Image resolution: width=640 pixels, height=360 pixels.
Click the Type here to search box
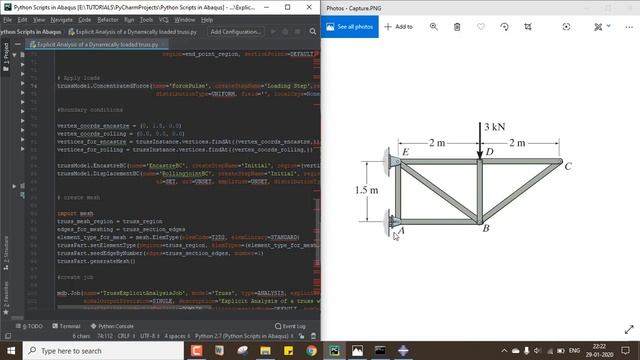103,351
